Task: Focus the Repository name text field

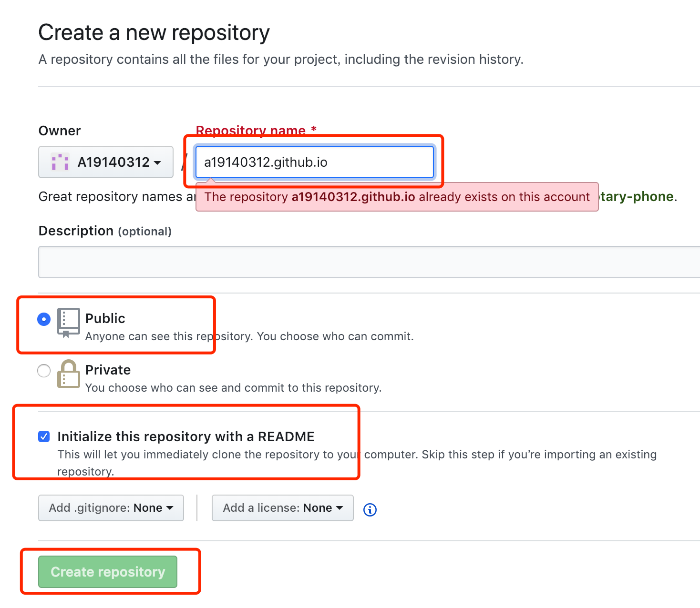Action: 315,162
